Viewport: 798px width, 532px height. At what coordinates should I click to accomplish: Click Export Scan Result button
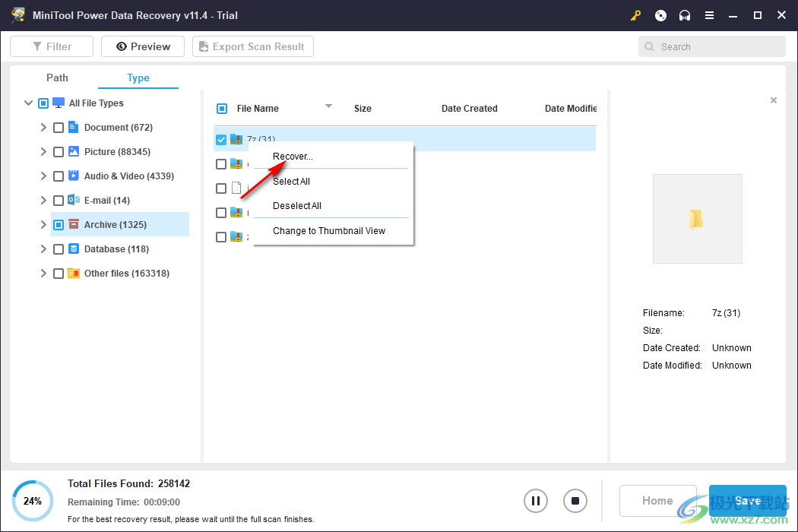tap(252, 46)
